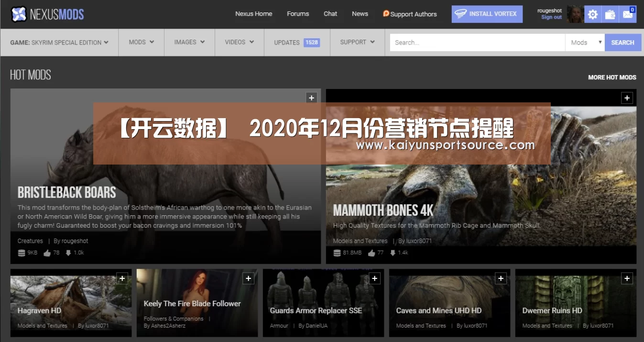Image resolution: width=644 pixels, height=342 pixels.
Task: Open More Hot Mods link
Action: (612, 77)
